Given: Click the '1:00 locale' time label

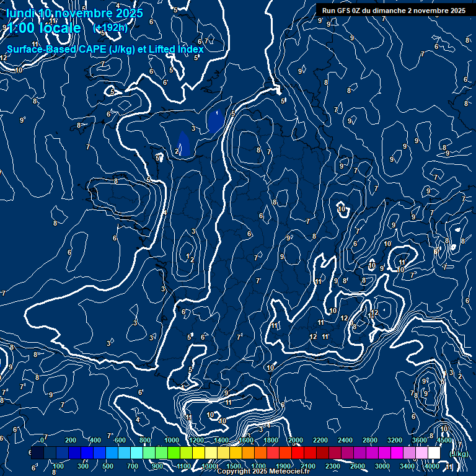Looking at the screenshot, I should 44,28.
